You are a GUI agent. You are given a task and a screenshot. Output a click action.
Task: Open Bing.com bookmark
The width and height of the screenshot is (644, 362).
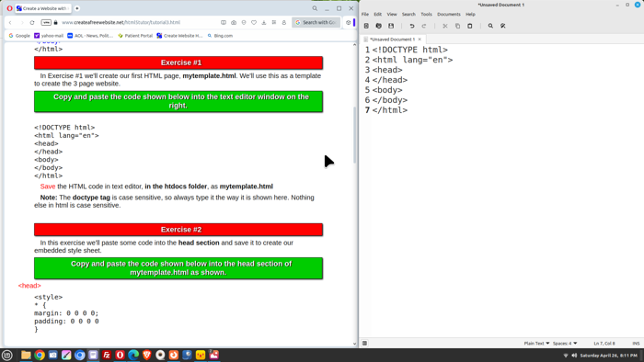click(x=220, y=36)
